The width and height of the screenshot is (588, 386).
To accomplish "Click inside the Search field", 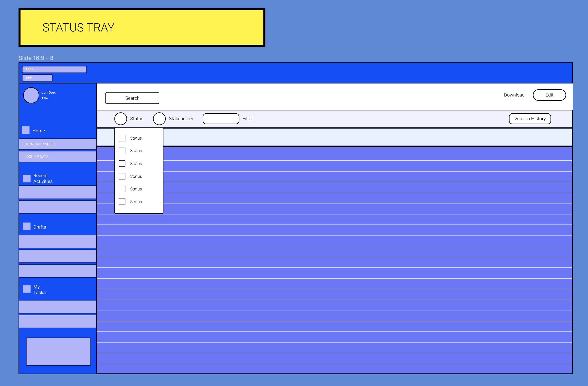I will [x=132, y=98].
